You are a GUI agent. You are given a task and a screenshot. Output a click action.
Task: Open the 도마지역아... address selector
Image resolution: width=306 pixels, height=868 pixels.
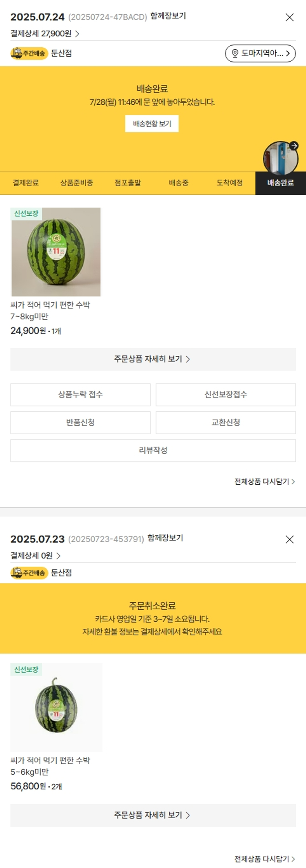pos(260,53)
